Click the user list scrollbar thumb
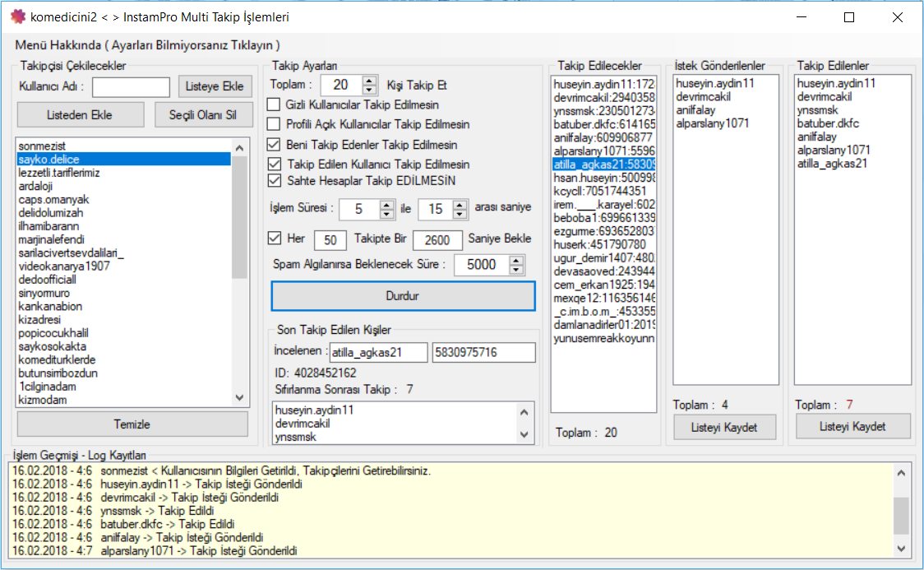Image resolution: width=924 pixels, height=570 pixels. point(239,217)
